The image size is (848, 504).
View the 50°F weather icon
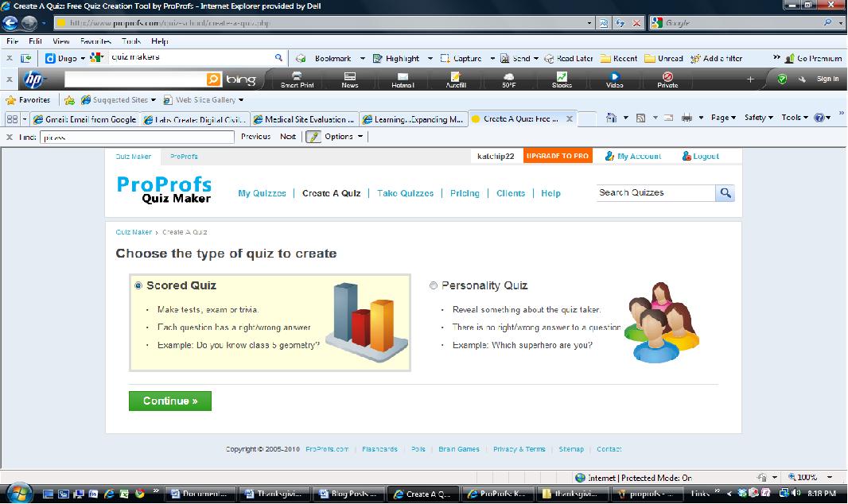click(510, 79)
